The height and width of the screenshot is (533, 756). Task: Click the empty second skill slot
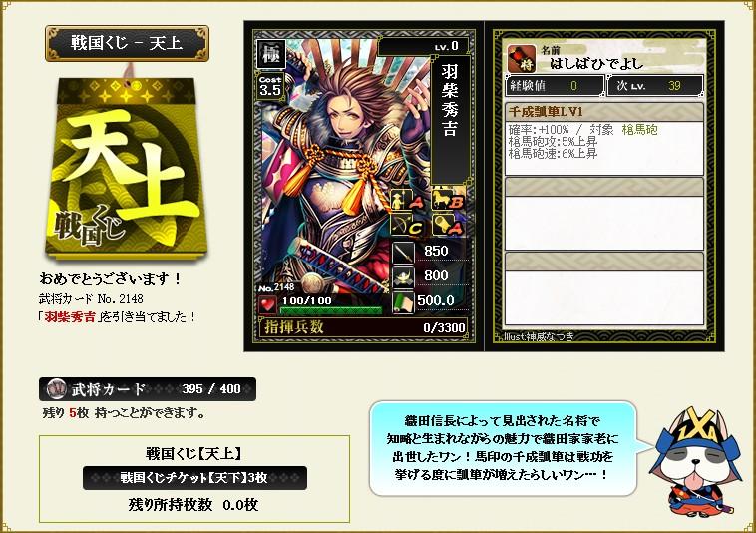point(603,215)
